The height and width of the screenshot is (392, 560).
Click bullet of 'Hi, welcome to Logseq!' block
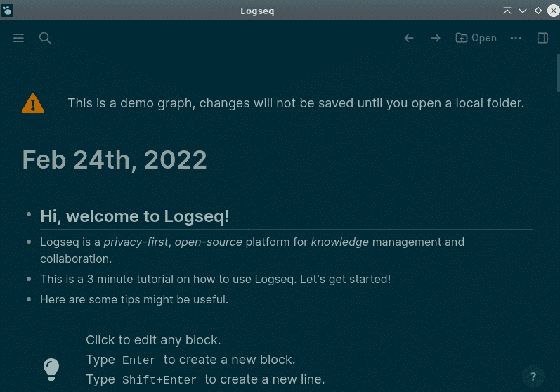pyautogui.click(x=29, y=214)
